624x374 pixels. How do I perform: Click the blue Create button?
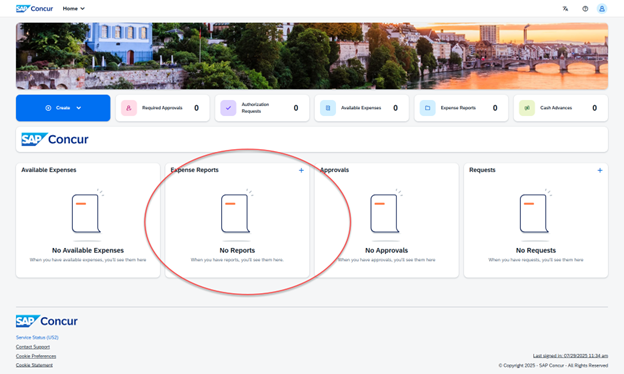click(63, 108)
